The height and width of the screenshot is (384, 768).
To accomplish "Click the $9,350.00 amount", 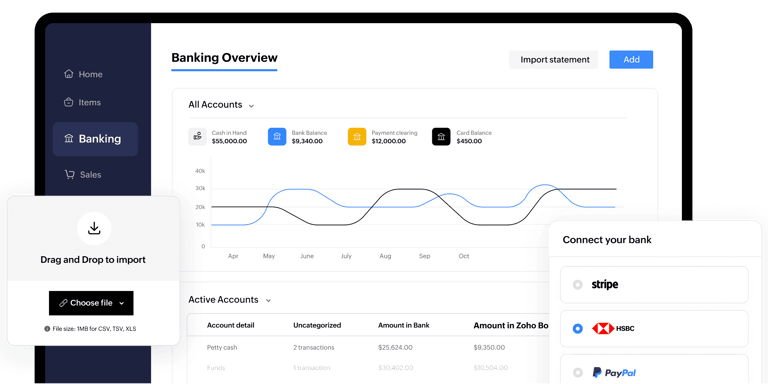I will (489, 347).
